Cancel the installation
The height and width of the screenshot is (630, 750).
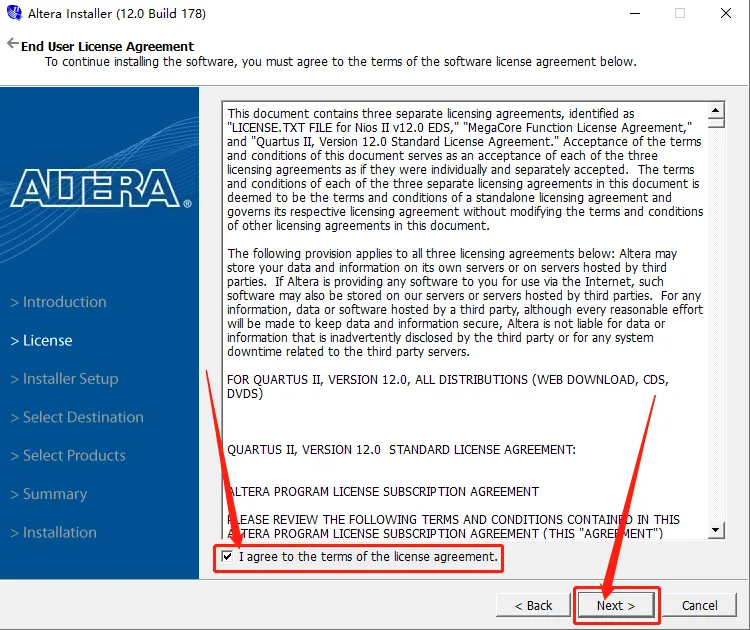click(x=699, y=606)
